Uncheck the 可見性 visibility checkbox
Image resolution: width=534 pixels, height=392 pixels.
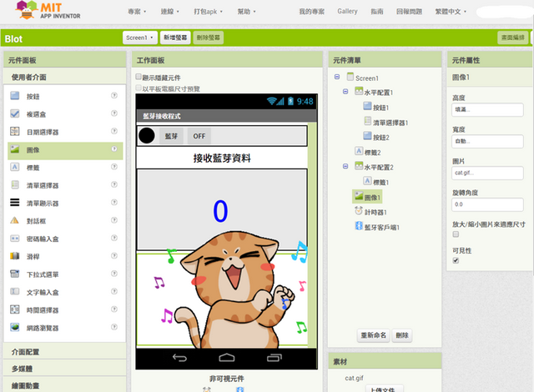[x=456, y=260]
